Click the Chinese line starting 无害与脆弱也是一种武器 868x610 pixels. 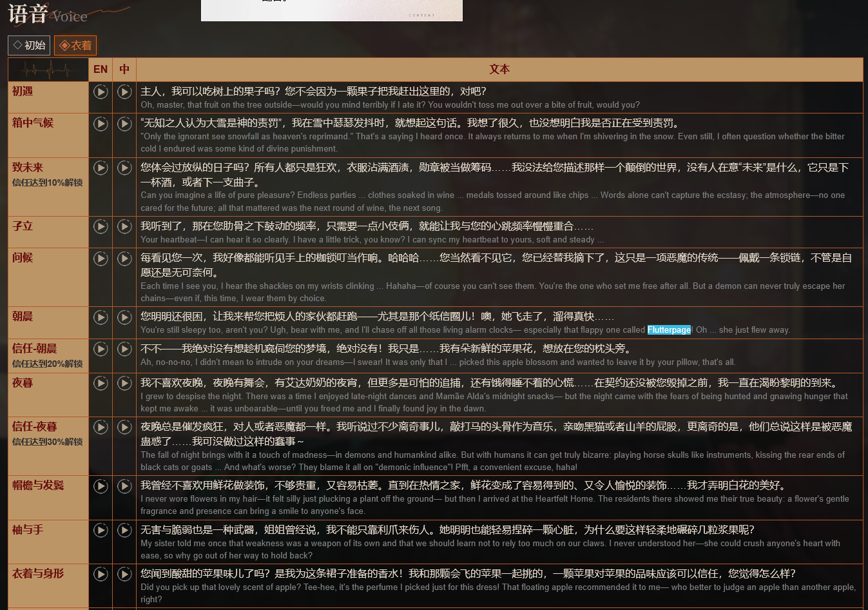click(448, 530)
